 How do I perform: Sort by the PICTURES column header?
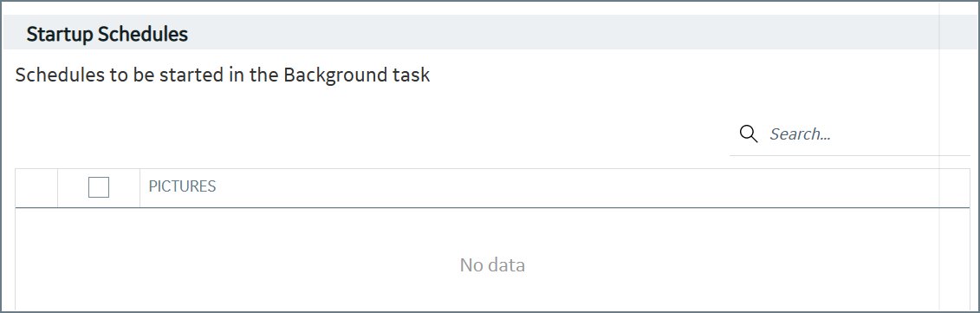[182, 186]
